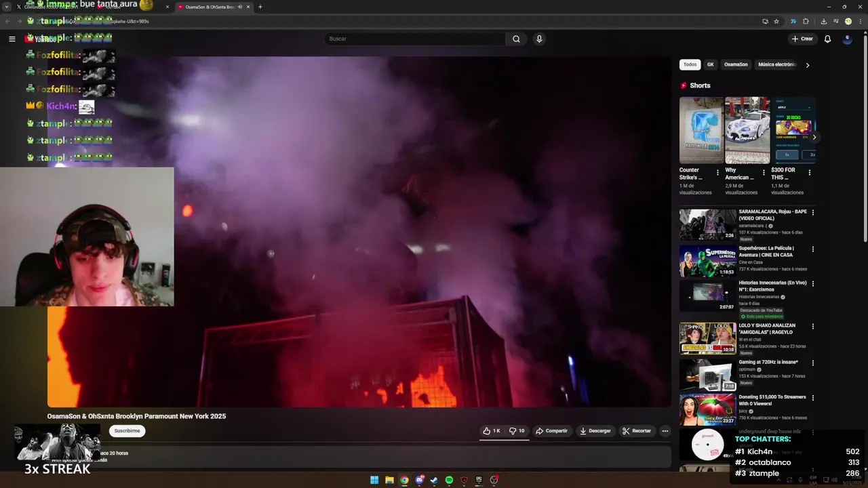
Task: Select the GK filter chip
Action: [710, 64]
